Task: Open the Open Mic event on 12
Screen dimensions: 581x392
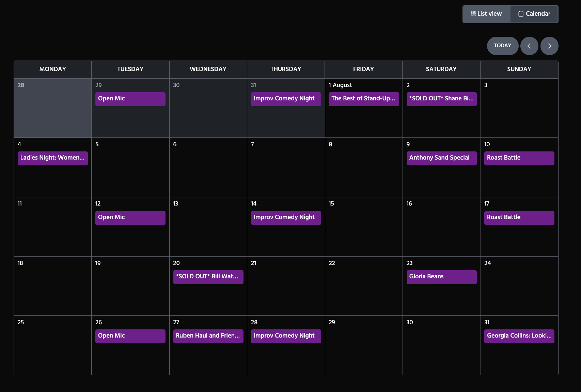Action: coord(130,218)
